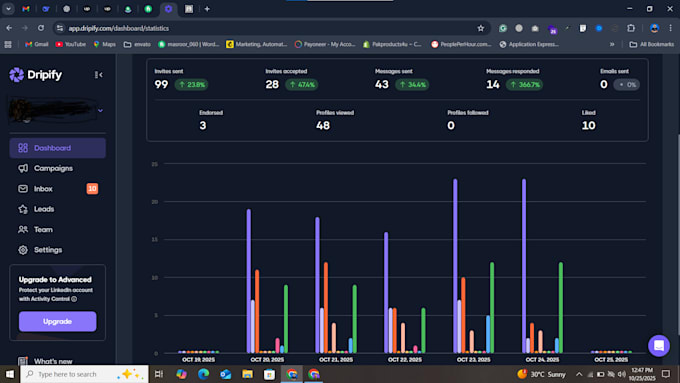
Task: Open Microsoft Edge from taskbar
Action: tap(203, 374)
